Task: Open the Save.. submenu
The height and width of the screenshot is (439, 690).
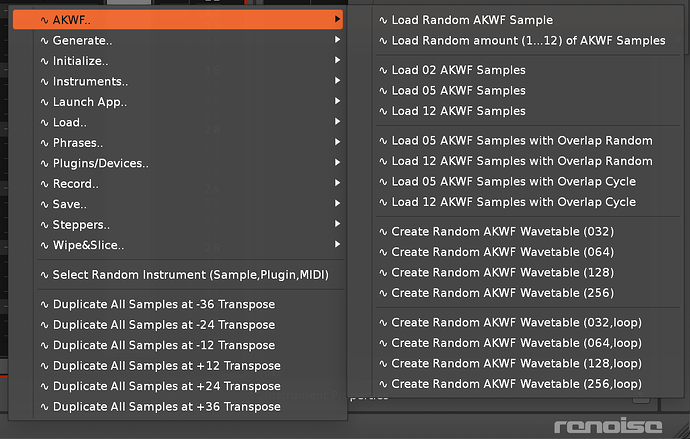Action: click(178, 204)
